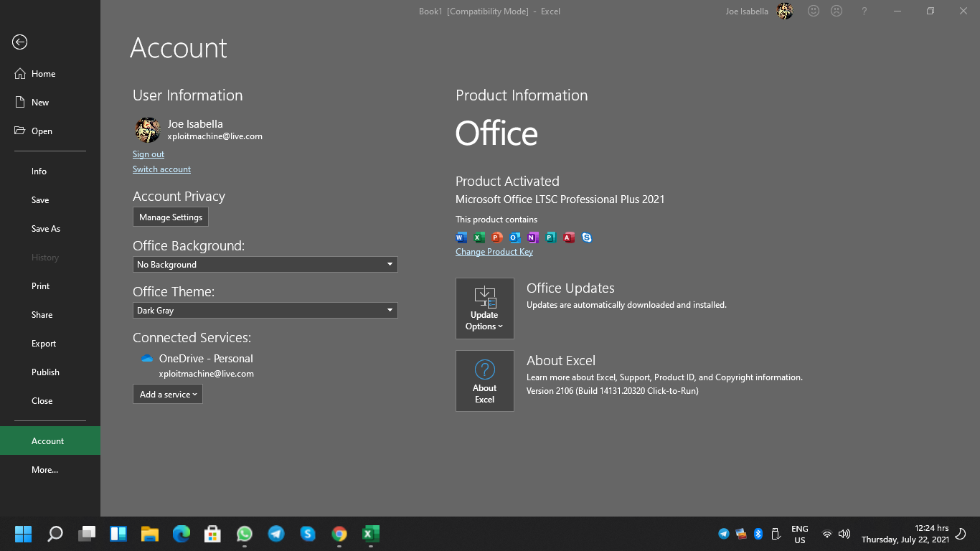The width and height of the screenshot is (980, 551).
Task: Select Publish in the sidebar
Action: point(50,372)
